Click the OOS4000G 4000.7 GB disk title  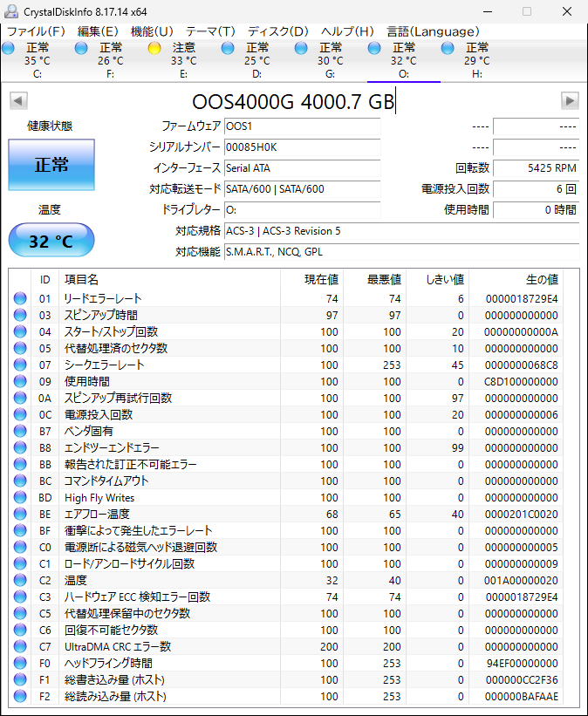(x=293, y=101)
